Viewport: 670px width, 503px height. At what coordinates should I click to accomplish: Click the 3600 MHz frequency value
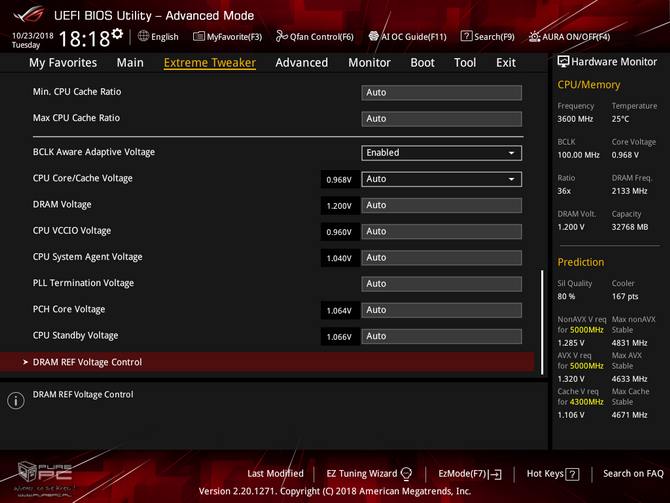click(x=575, y=119)
